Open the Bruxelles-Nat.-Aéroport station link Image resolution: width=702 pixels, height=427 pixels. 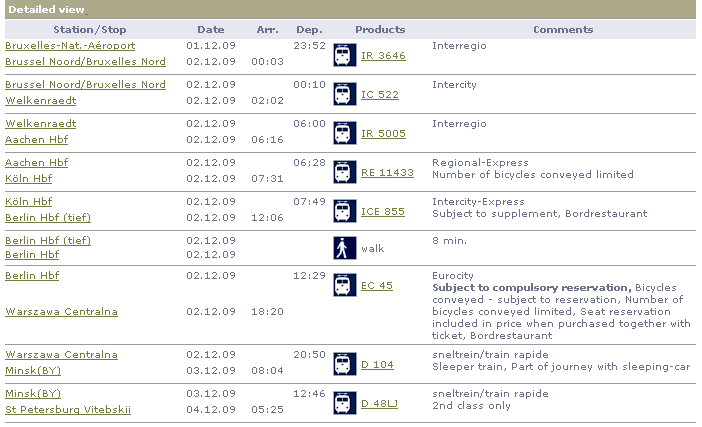pos(70,46)
